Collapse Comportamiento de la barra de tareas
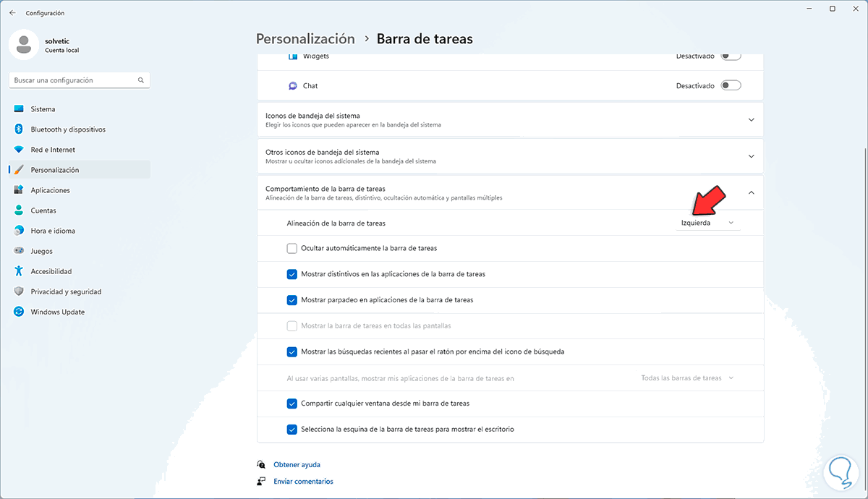 [x=751, y=192]
